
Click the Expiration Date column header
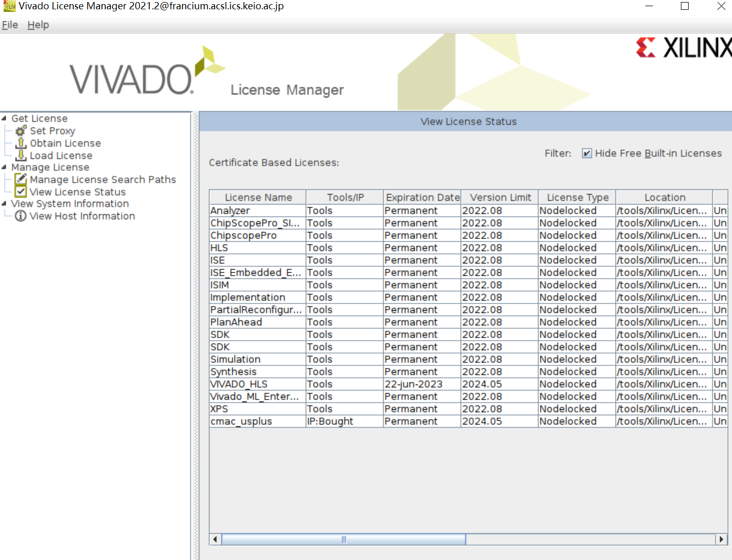tap(422, 197)
